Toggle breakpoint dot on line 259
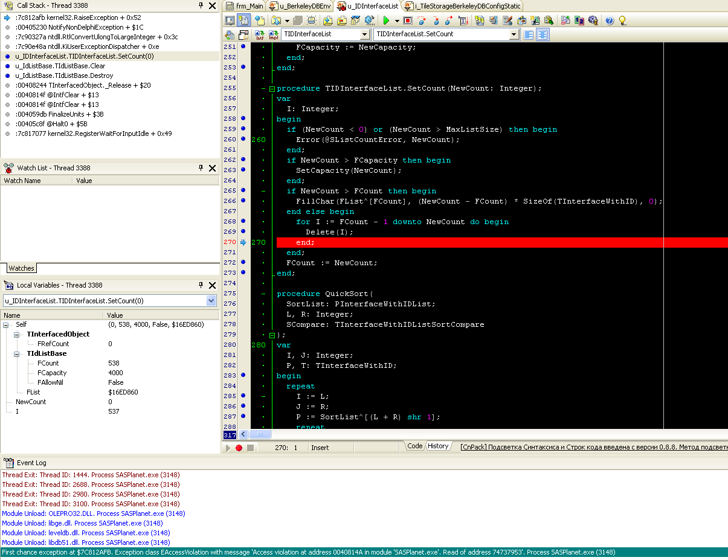 coord(243,129)
